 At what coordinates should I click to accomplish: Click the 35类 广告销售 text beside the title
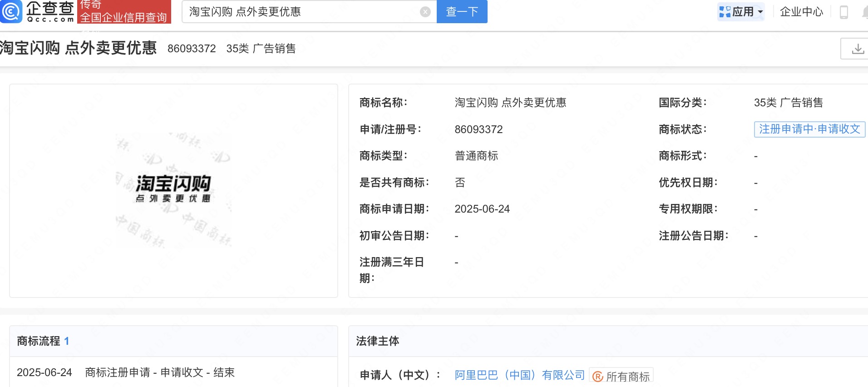[261, 49]
